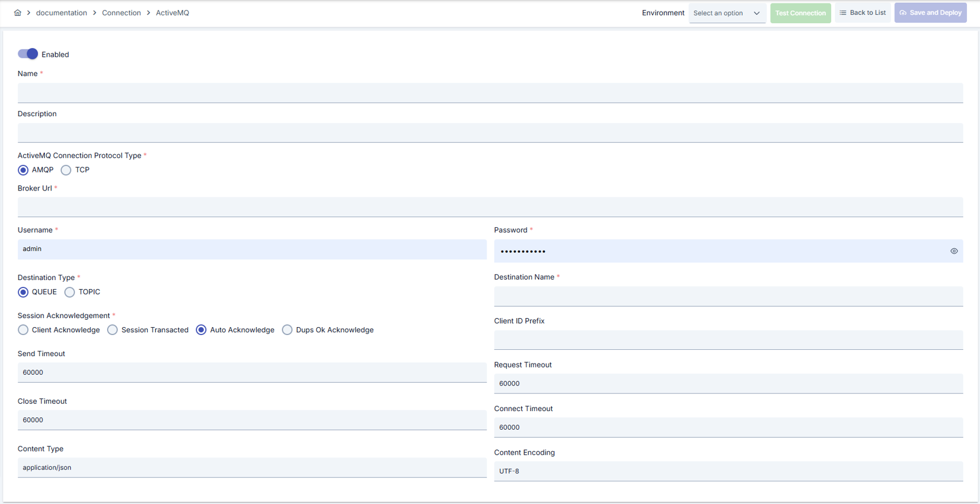This screenshot has width=980, height=504.
Task: Choose QUEUE destination type
Action: coord(23,292)
